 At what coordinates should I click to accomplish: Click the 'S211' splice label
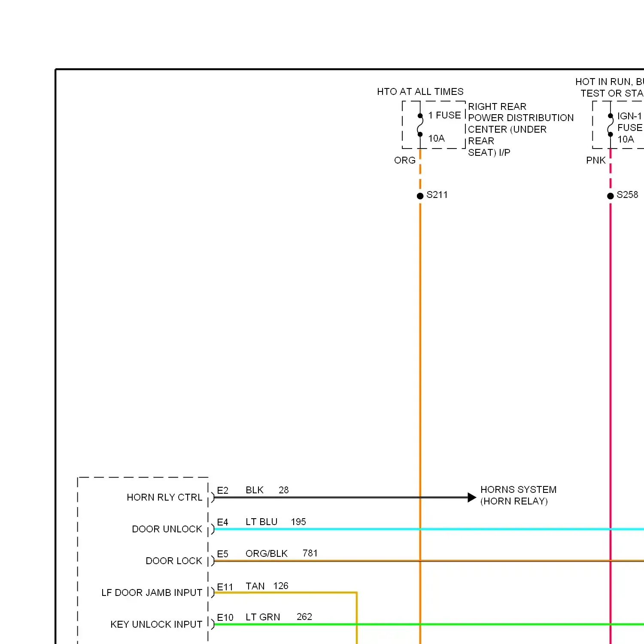click(437, 195)
